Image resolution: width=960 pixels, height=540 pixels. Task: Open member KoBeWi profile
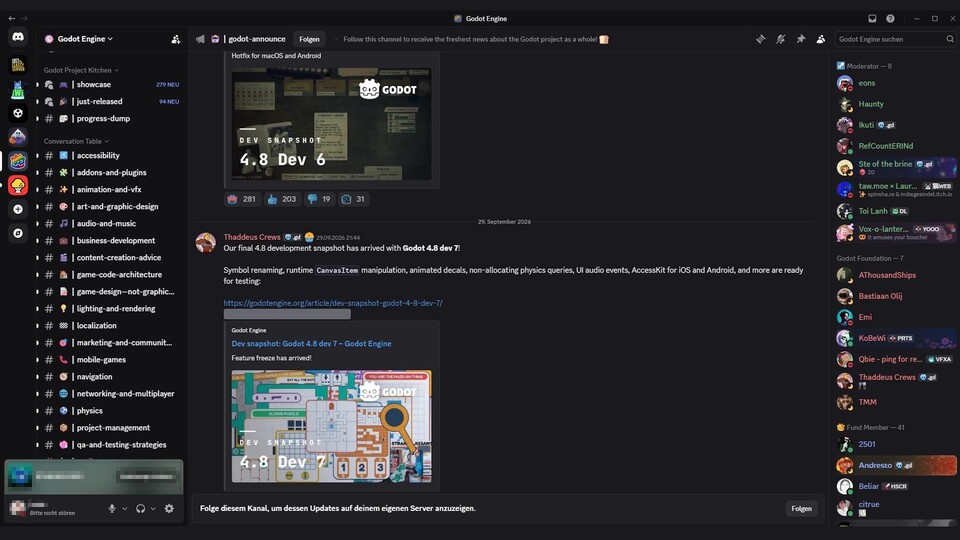coord(895,338)
